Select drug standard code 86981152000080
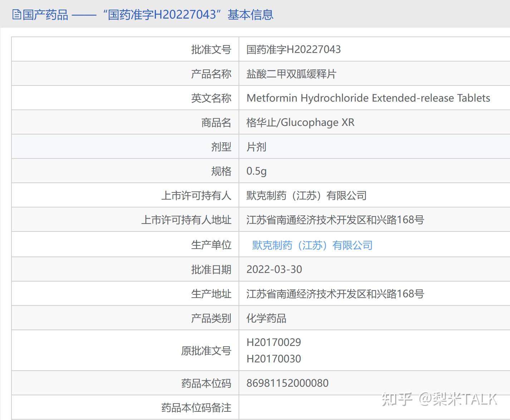The height and width of the screenshot is (420, 510). click(288, 383)
